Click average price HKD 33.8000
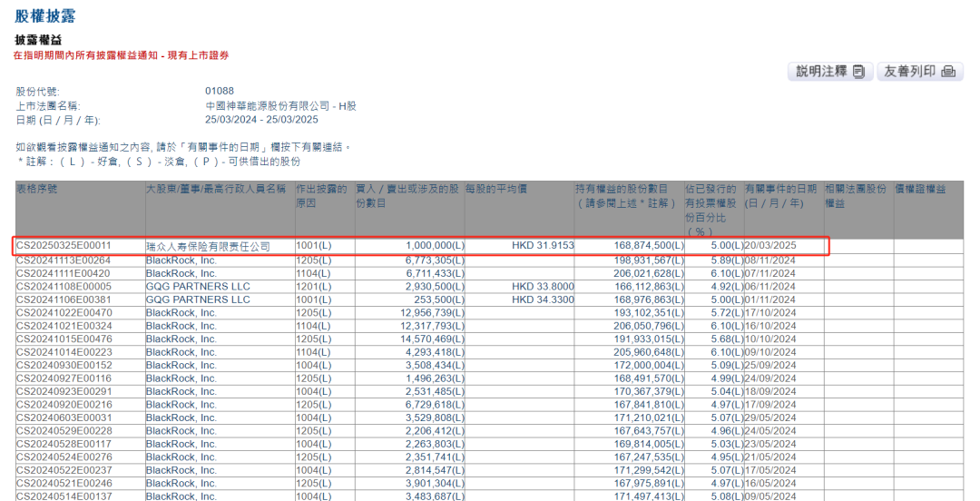Screen dimensions: 980x501 (x=543, y=287)
